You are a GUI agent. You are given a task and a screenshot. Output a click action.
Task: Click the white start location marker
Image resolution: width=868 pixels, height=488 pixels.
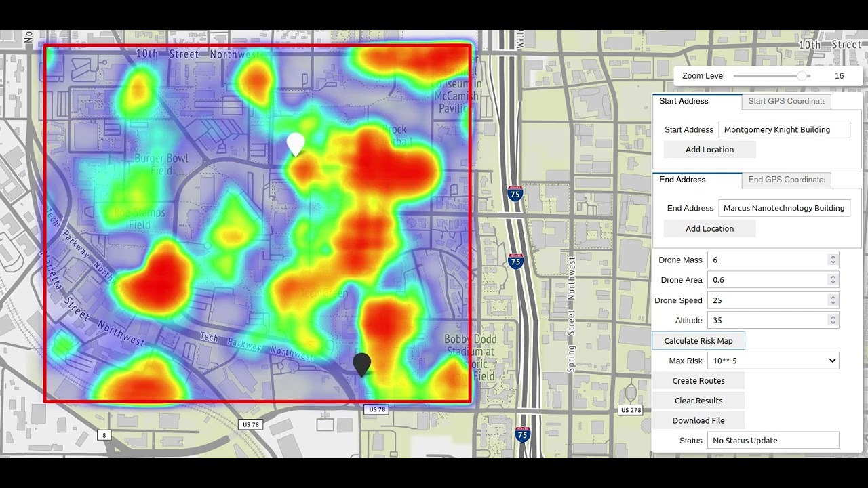click(x=296, y=144)
